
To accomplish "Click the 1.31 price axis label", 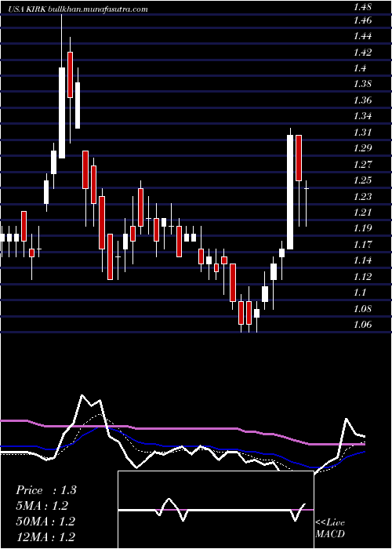I will tap(362, 133).
